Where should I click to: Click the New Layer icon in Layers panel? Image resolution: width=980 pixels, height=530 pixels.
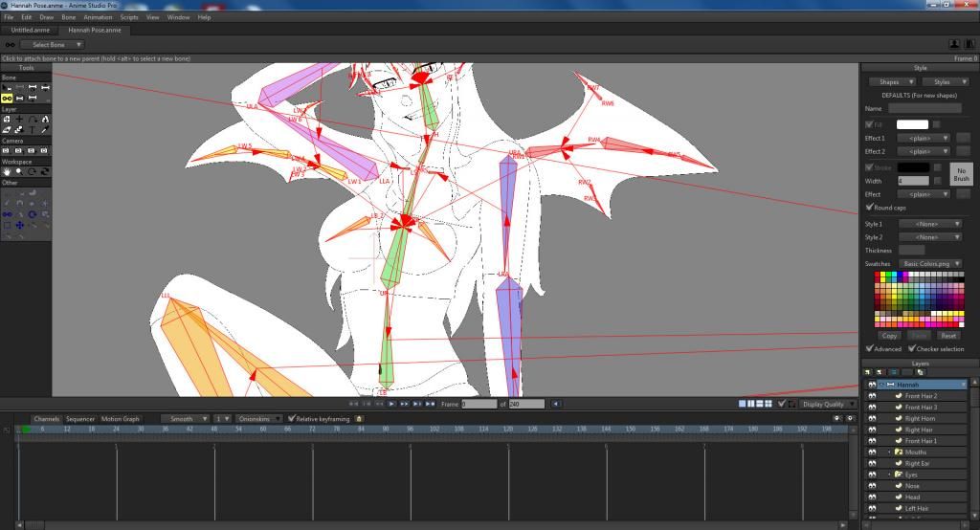[868, 372]
